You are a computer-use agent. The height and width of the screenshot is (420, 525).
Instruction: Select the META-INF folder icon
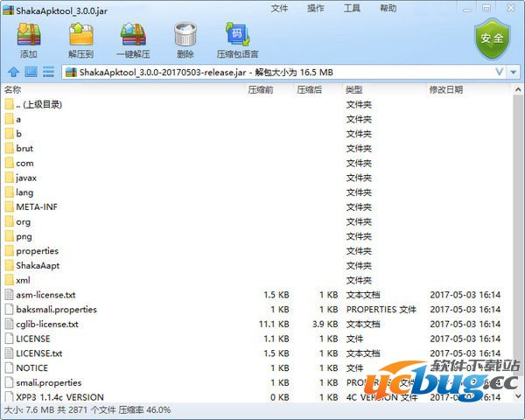tap(10, 207)
